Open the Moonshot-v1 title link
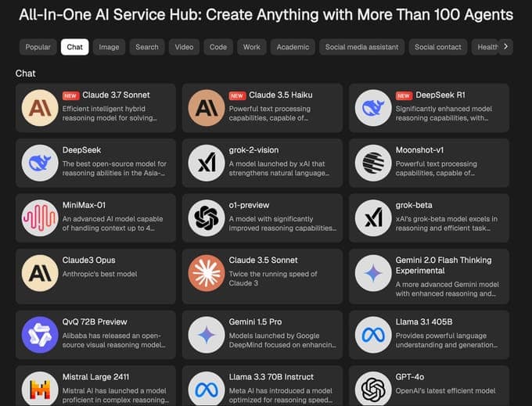This screenshot has width=532, height=406. (419, 150)
